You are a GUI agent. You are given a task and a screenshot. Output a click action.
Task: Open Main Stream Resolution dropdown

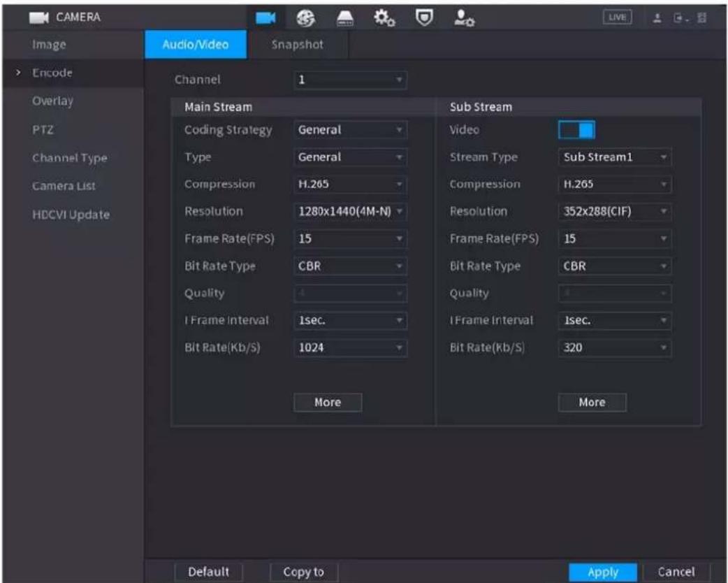pos(350,211)
